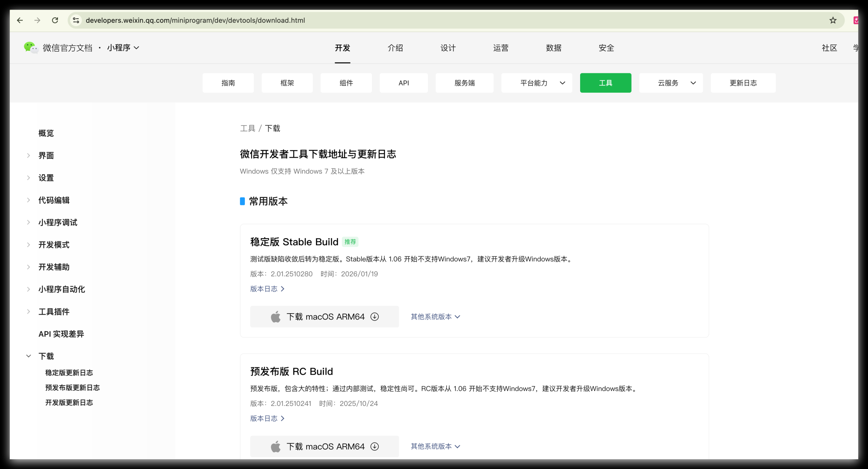868x469 pixels.
Task: Open the 更新日志 section
Action: point(743,83)
